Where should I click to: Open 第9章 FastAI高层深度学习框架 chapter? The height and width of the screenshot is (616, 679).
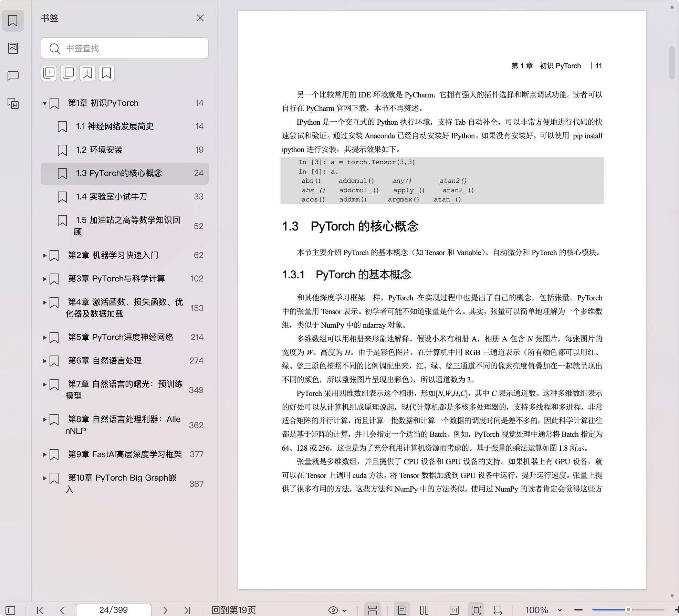click(125, 454)
